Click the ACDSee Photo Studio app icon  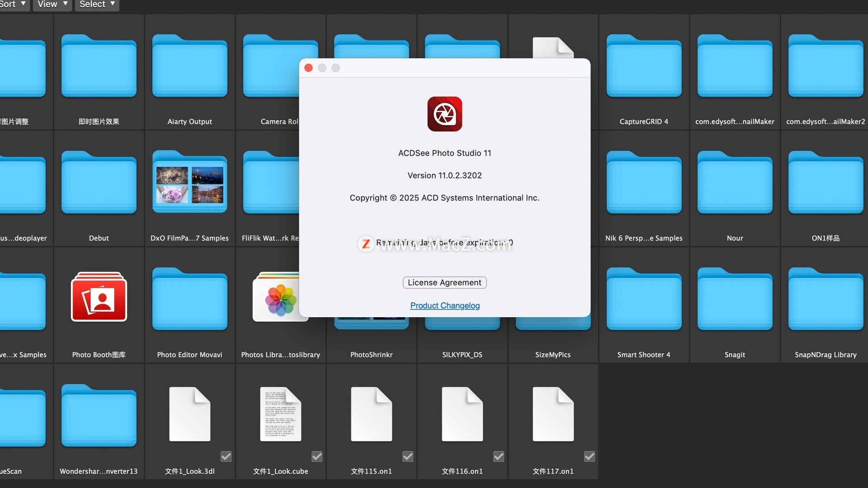(x=444, y=114)
